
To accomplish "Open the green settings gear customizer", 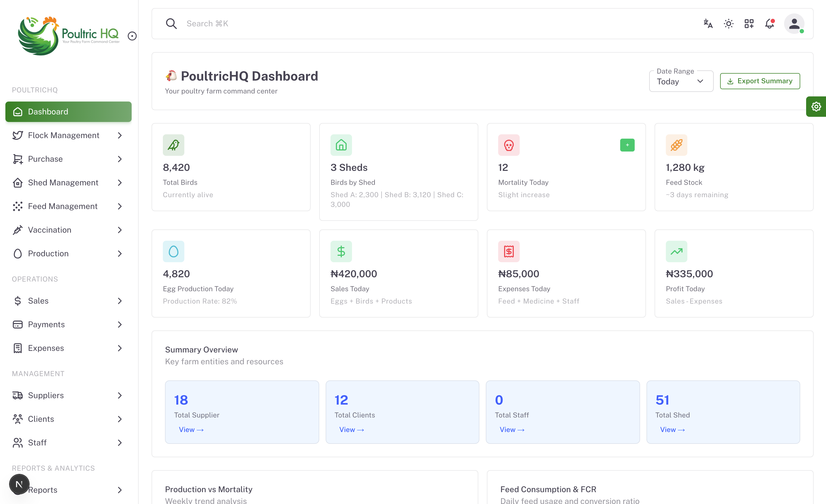I will pyautogui.click(x=816, y=107).
